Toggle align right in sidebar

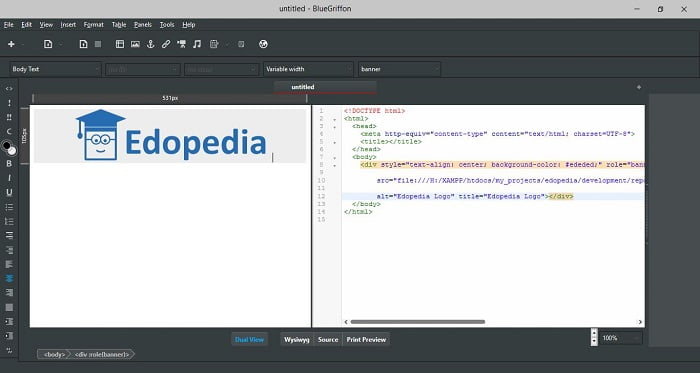(9, 293)
